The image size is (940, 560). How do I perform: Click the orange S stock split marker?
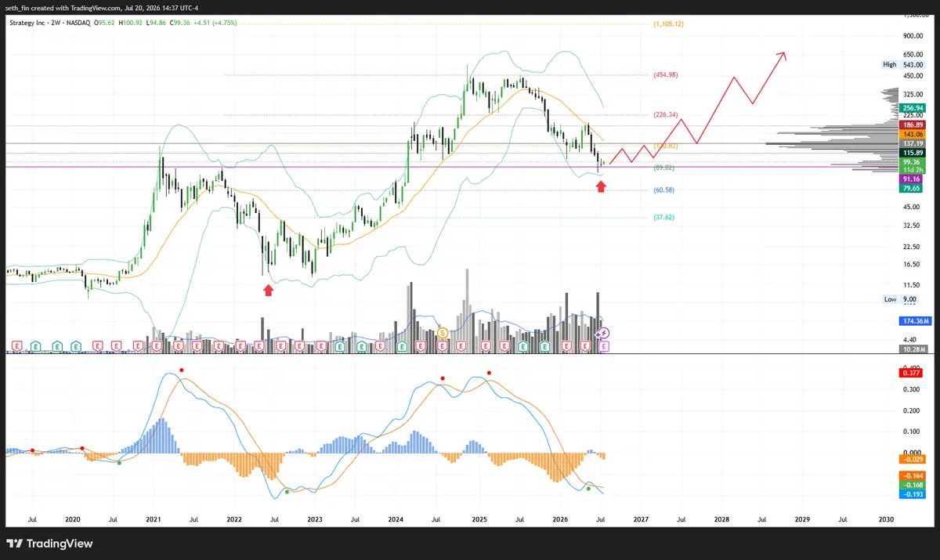coord(442,333)
